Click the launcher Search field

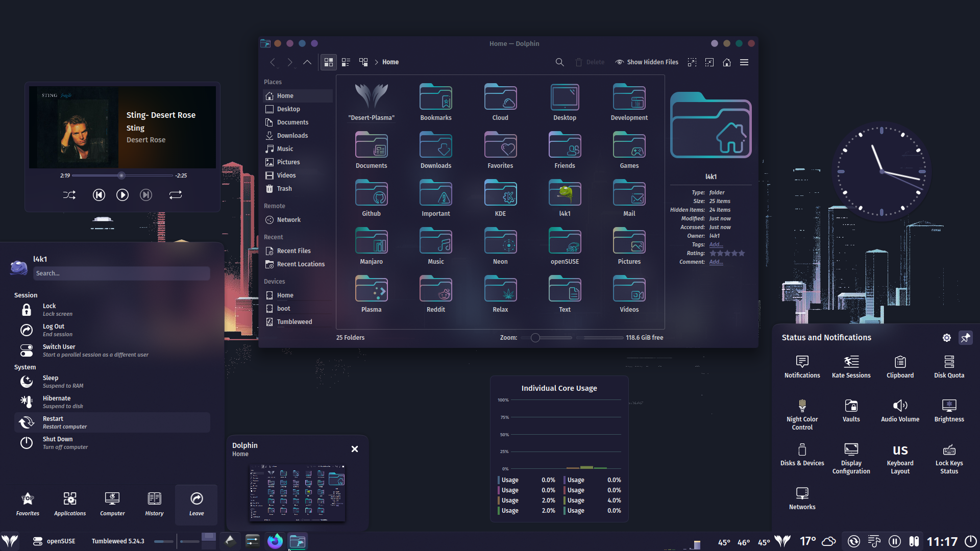point(121,273)
